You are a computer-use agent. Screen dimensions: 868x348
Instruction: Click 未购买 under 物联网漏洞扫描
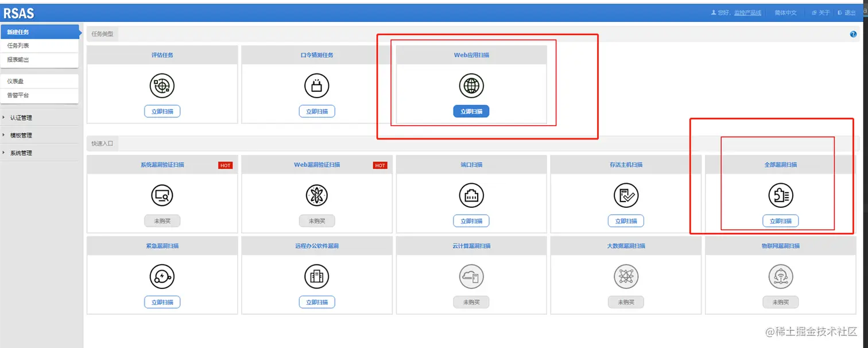click(x=781, y=303)
